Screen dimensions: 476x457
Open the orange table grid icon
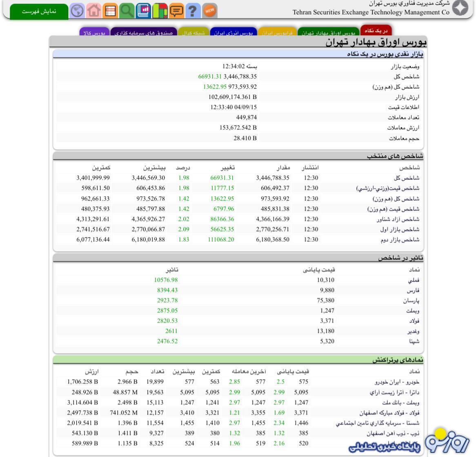pos(110,11)
